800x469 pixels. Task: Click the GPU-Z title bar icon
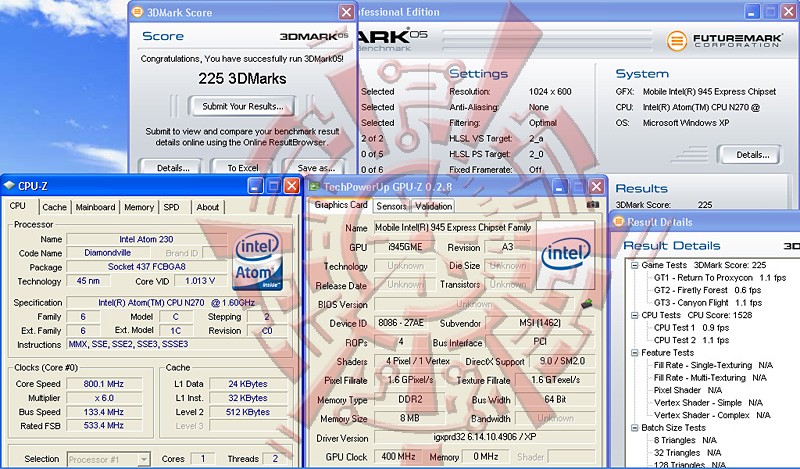click(314, 187)
